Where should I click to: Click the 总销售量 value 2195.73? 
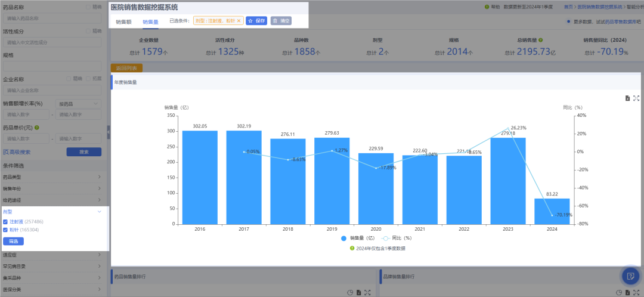click(x=532, y=52)
